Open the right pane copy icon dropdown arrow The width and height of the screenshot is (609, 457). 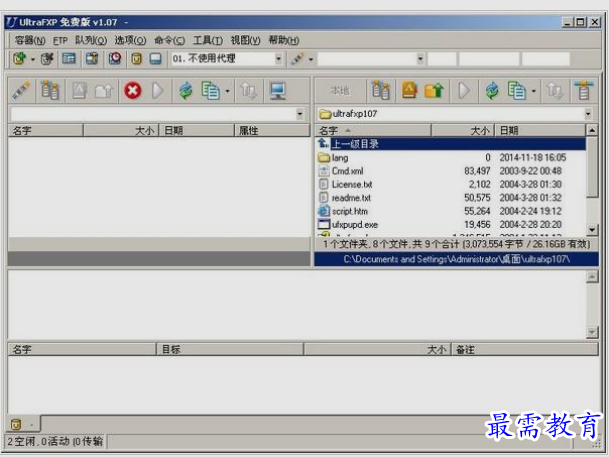pos(534,91)
